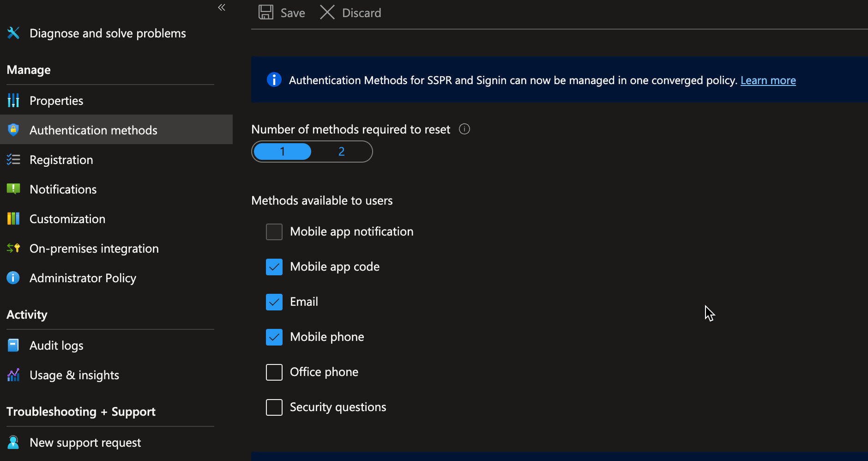Enable Mobile app notification checkbox
868x461 pixels.
coord(274,232)
